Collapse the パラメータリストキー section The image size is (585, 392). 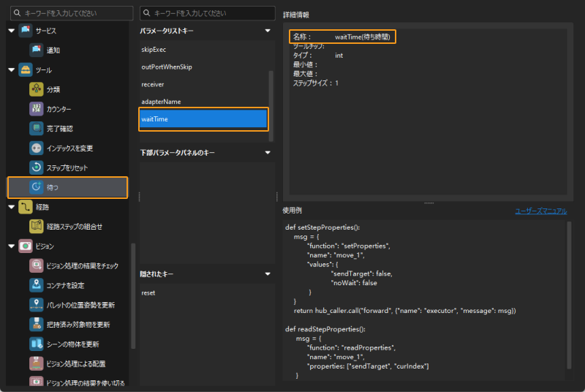click(268, 31)
